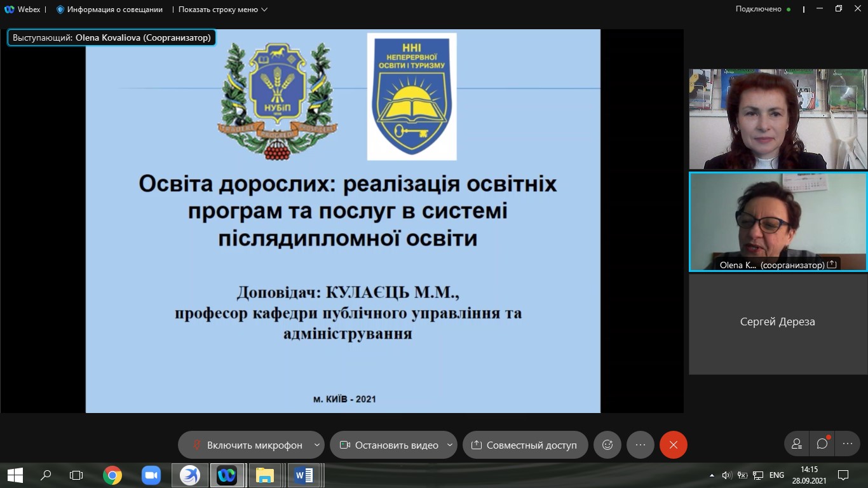Click the sharing icon on Olena's video label
The image size is (868, 488).
[x=832, y=264]
